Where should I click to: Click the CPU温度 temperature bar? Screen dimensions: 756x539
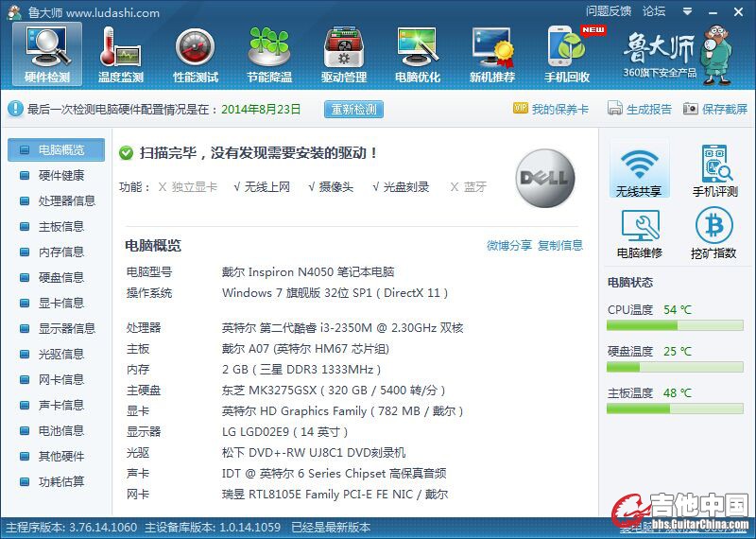(x=675, y=325)
